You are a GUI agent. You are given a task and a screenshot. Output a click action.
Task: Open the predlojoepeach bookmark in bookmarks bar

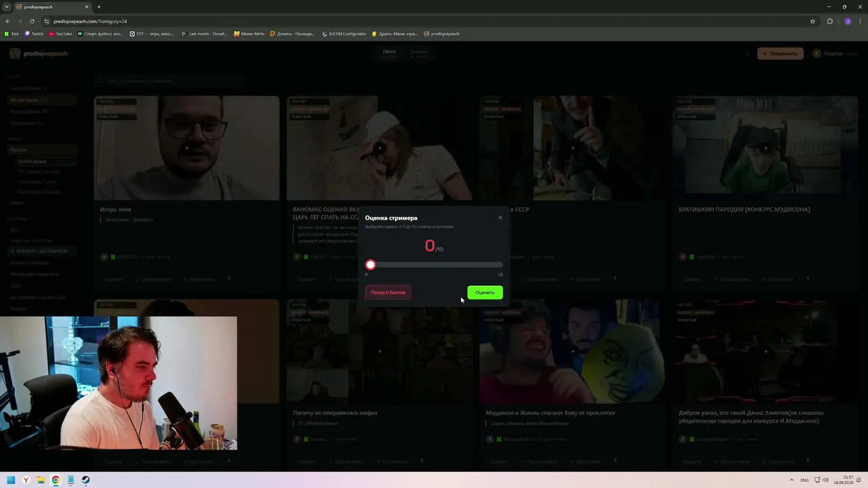tap(441, 34)
